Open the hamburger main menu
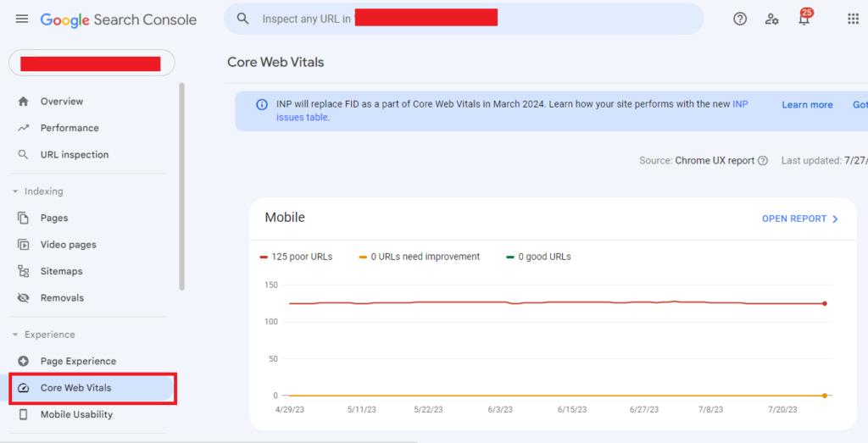Image resolution: width=868 pixels, height=443 pixels. coord(22,19)
